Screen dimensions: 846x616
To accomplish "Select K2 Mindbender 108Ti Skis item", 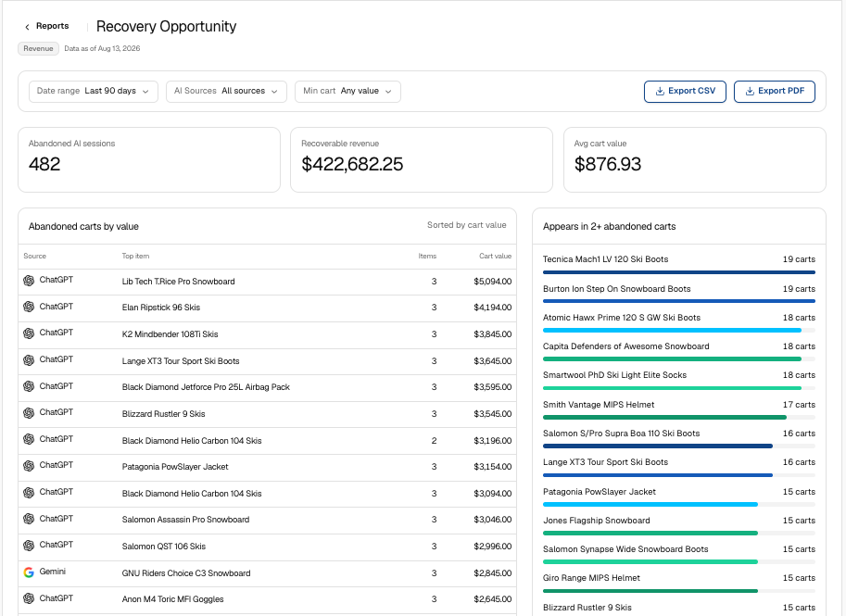I will [170, 334].
